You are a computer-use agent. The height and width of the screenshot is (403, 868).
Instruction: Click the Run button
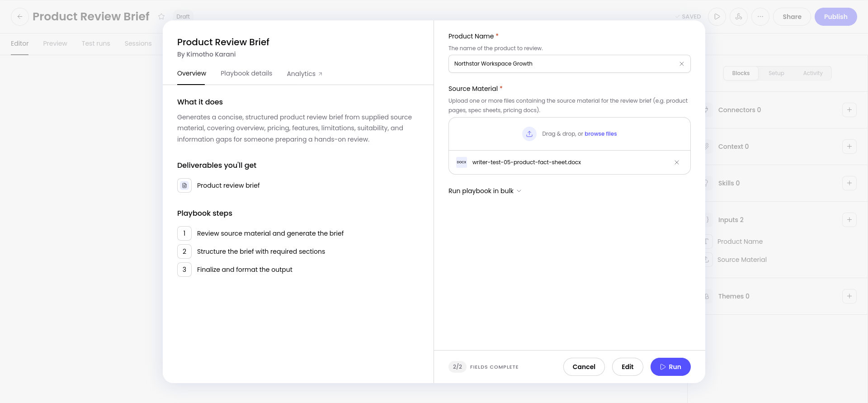(670, 367)
